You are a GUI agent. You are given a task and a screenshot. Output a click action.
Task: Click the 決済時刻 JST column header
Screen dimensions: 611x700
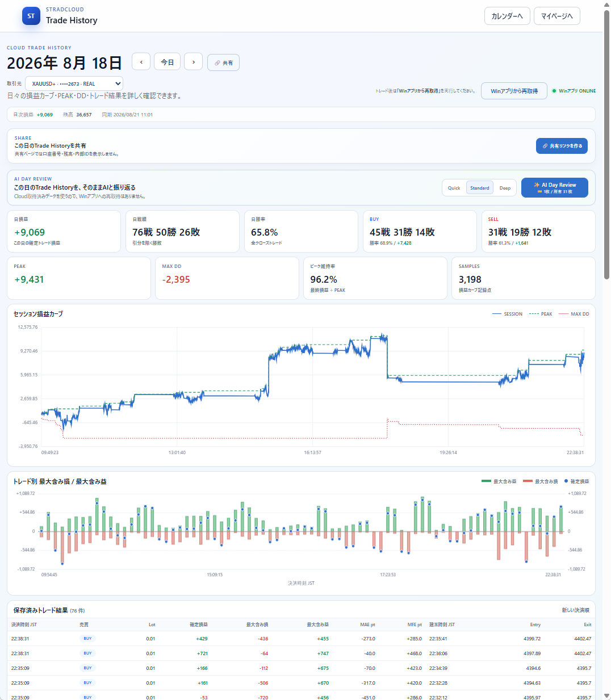point(24,624)
